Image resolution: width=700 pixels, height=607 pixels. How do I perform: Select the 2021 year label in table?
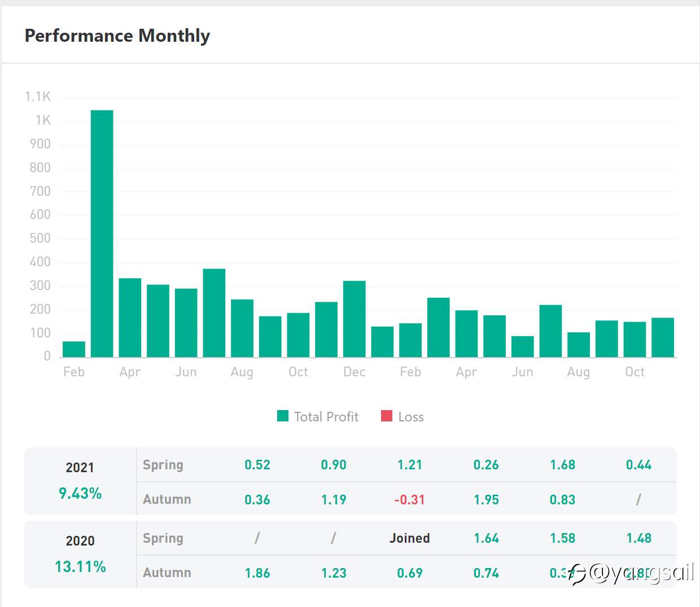click(x=80, y=468)
